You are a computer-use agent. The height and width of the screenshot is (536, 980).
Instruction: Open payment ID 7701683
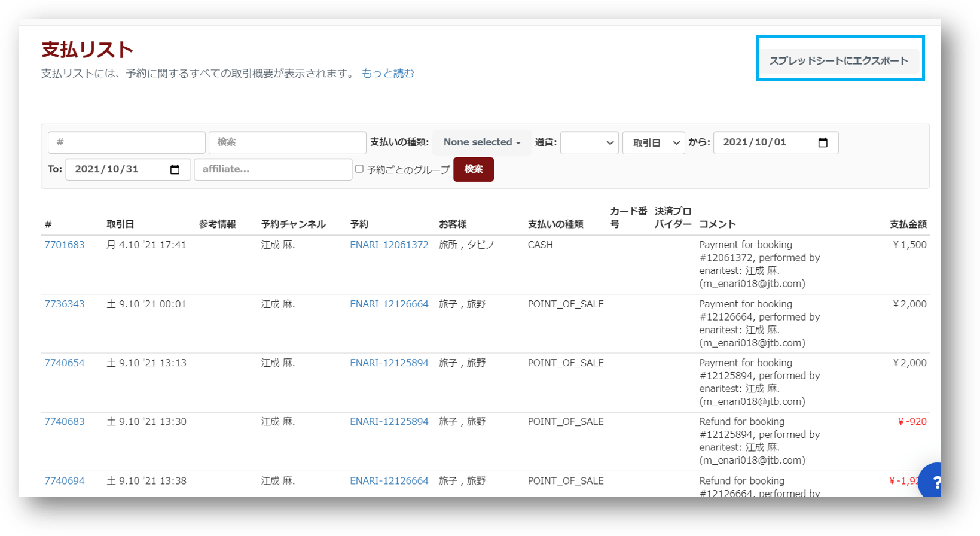click(x=65, y=245)
